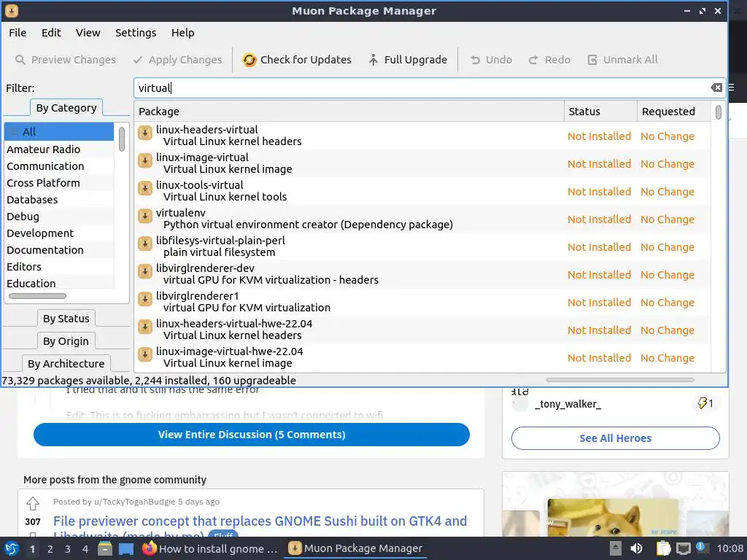Switch to the Firefox window in the taskbar
Image resolution: width=747 pixels, height=560 pixels.
[x=209, y=548]
